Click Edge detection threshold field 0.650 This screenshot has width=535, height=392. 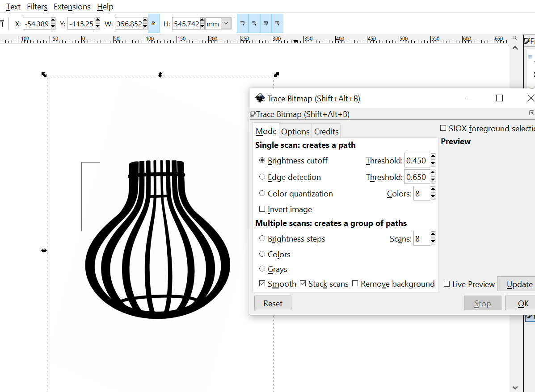[x=417, y=176]
